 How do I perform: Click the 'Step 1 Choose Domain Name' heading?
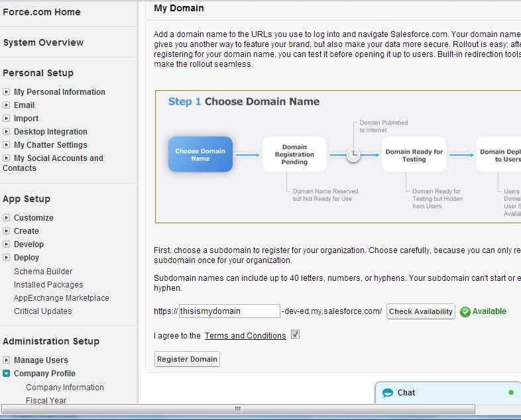(244, 101)
